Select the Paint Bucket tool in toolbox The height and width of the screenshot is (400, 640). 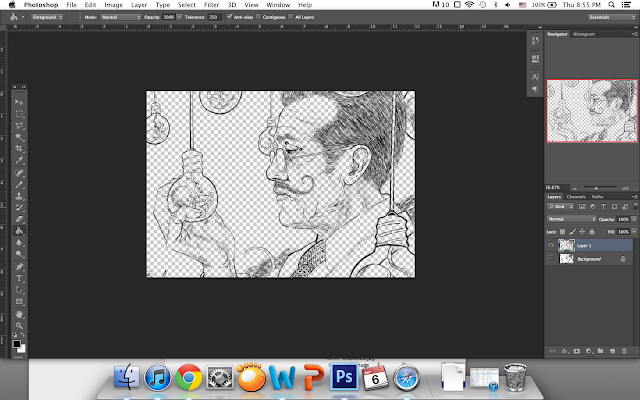pyautogui.click(x=19, y=231)
